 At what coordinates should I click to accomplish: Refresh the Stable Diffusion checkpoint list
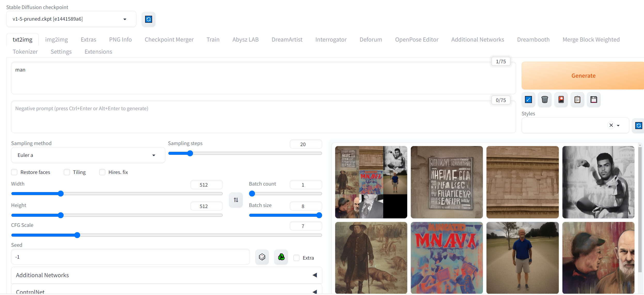pyautogui.click(x=148, y=19)
